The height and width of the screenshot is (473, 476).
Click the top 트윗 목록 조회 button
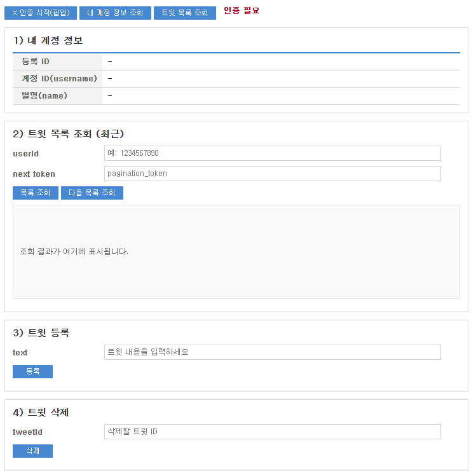pos(184,13)
